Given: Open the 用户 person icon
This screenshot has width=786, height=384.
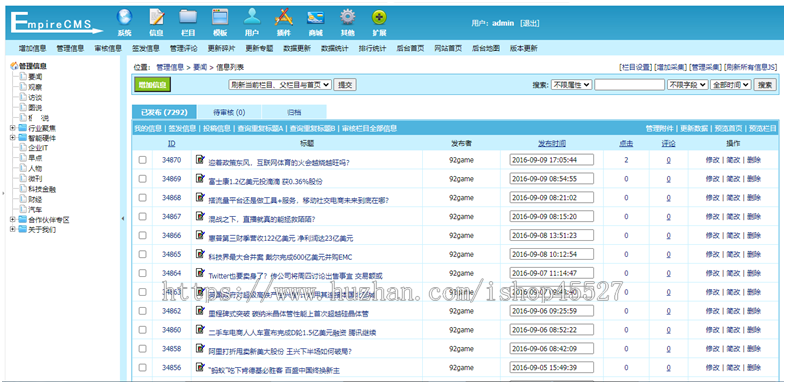Looking at the screenshot, I should (252, 18).
